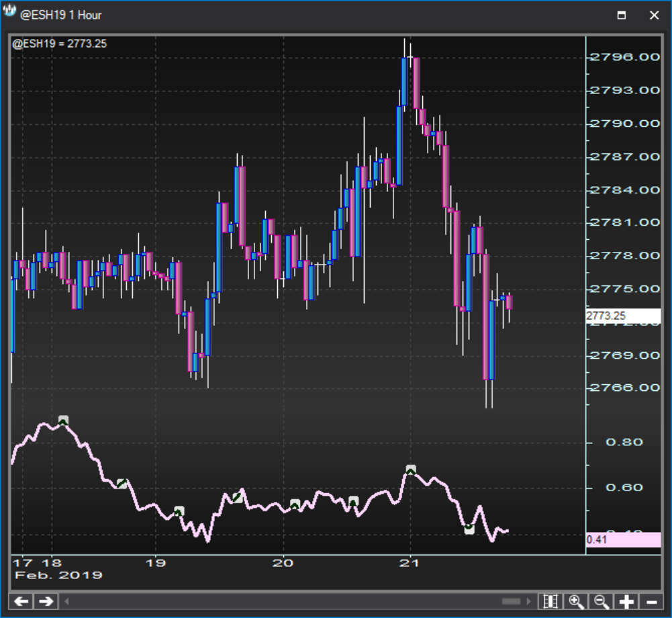Click the 2787.00 price axis label

point(625,157)
